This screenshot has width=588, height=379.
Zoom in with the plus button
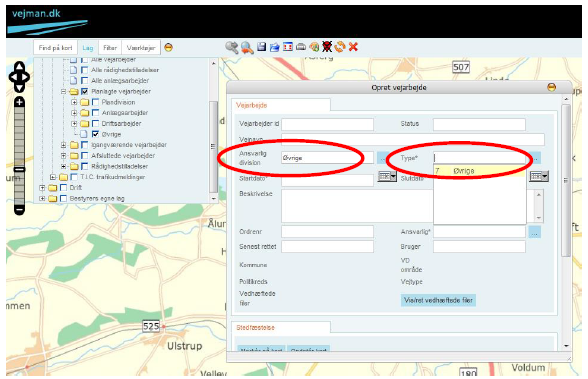[x=20, y=102]
